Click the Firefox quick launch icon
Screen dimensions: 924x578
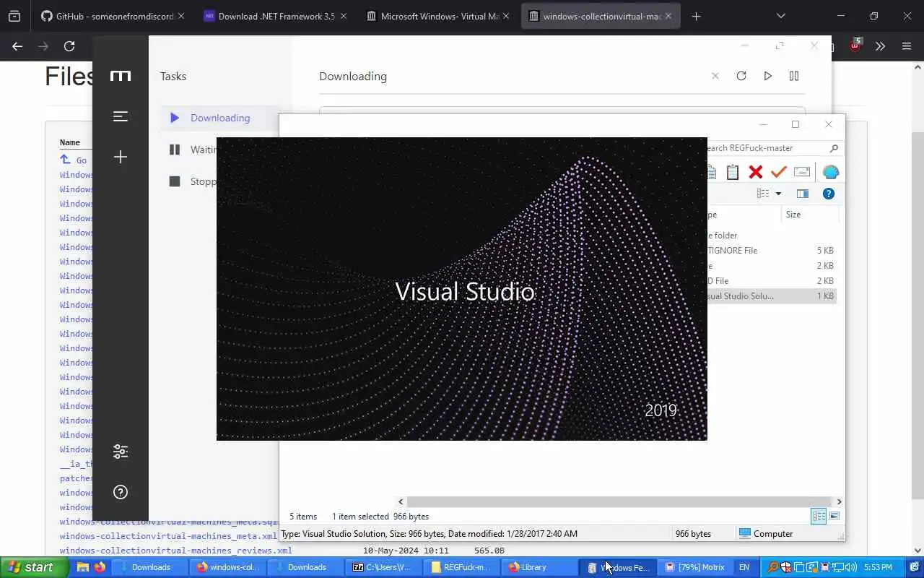coord(99,567)
